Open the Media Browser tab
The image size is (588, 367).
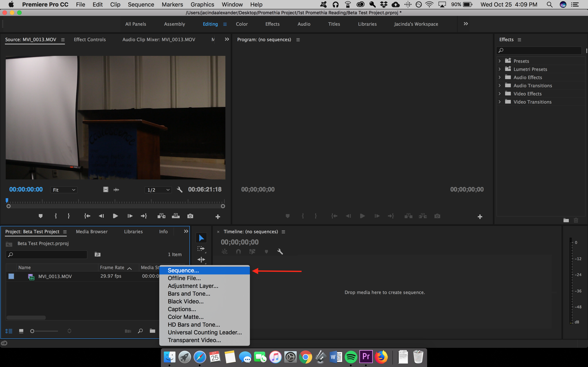92,232
